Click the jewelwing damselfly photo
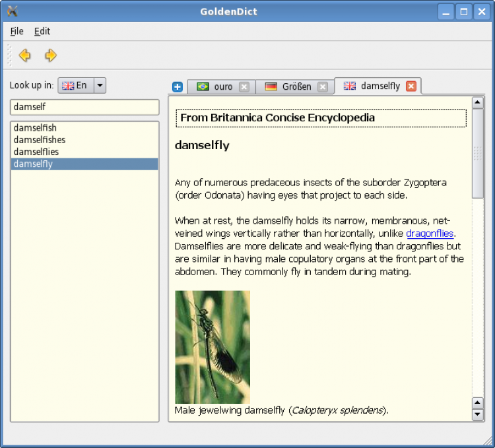Screen dimensions: 495x448 tap(213, 347)
